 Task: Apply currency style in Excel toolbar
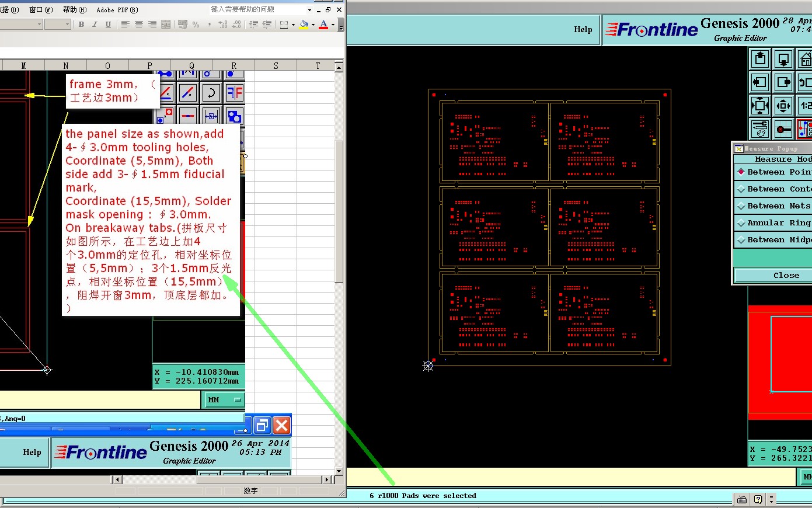[x=183, y=25]
